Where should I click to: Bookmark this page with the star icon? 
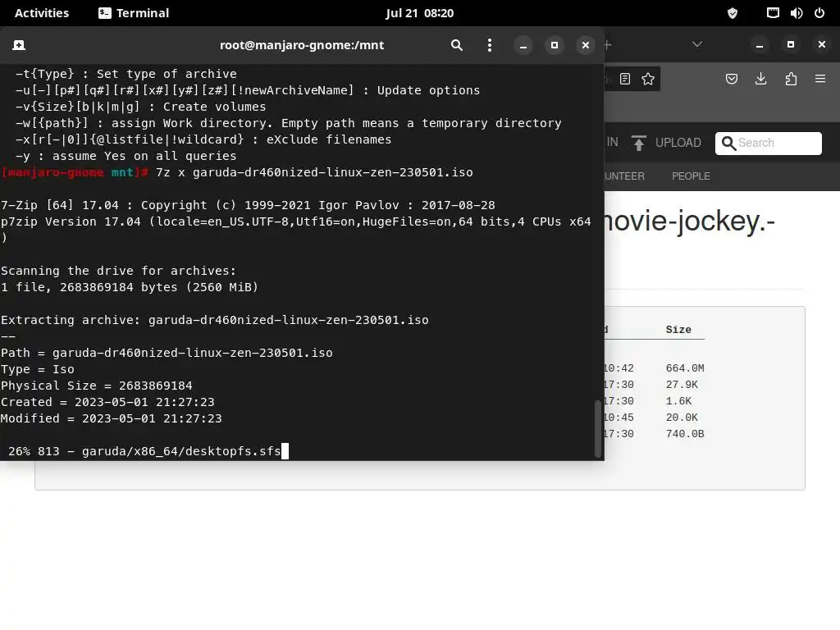coord(648,79)
